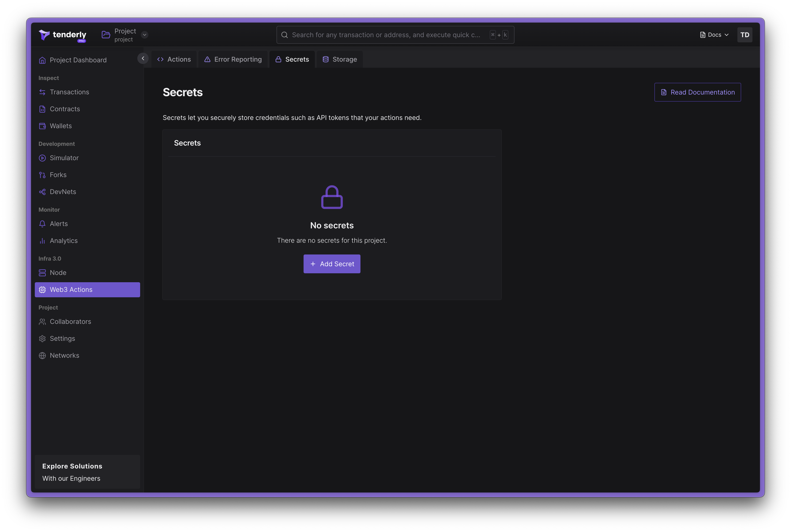Click the Tenderly logo icon
This screenshot has width=791, height=532.
(x=44, y=35)
